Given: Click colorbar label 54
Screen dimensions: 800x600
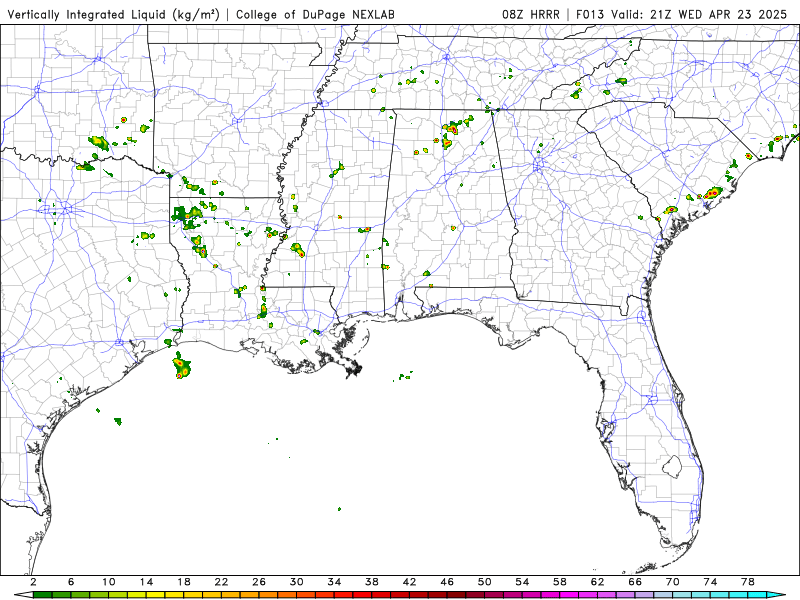Looking at the screenshot, I should (x=522, y=582).
